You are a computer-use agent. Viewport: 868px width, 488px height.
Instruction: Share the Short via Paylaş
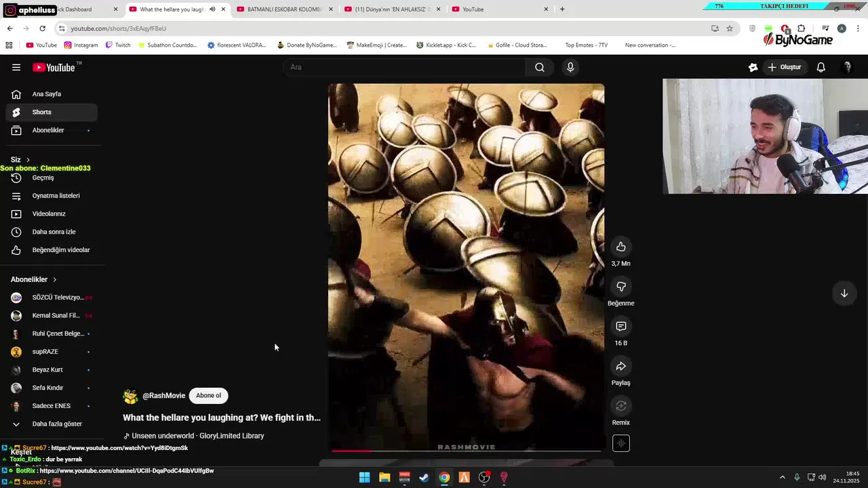[x=620, y=367]
